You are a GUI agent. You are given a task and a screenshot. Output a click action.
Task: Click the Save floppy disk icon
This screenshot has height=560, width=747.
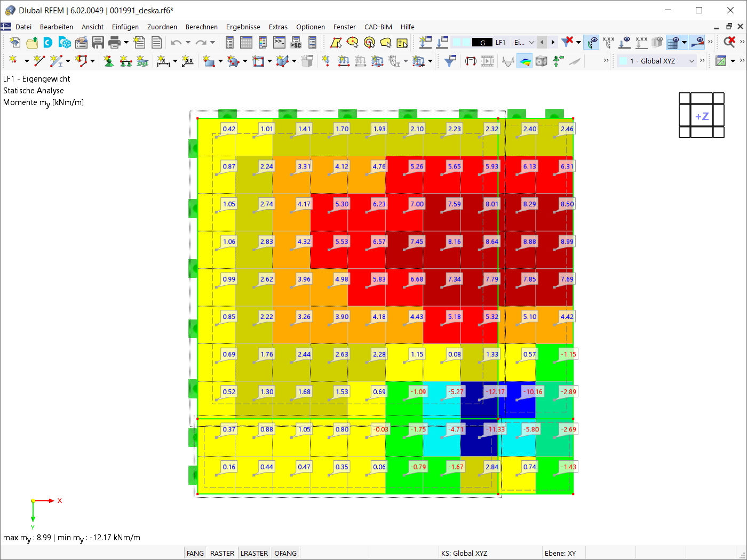tap(98, 42)
